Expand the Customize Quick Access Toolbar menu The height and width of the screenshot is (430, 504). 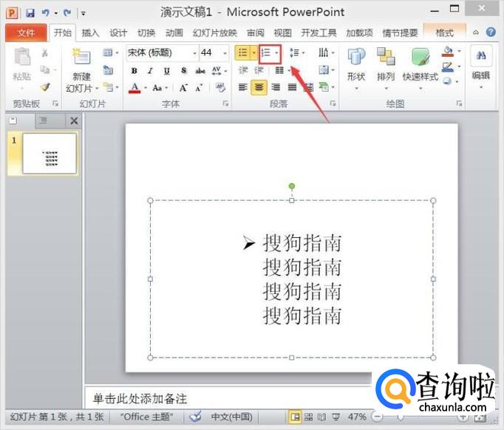click(84, 13)
